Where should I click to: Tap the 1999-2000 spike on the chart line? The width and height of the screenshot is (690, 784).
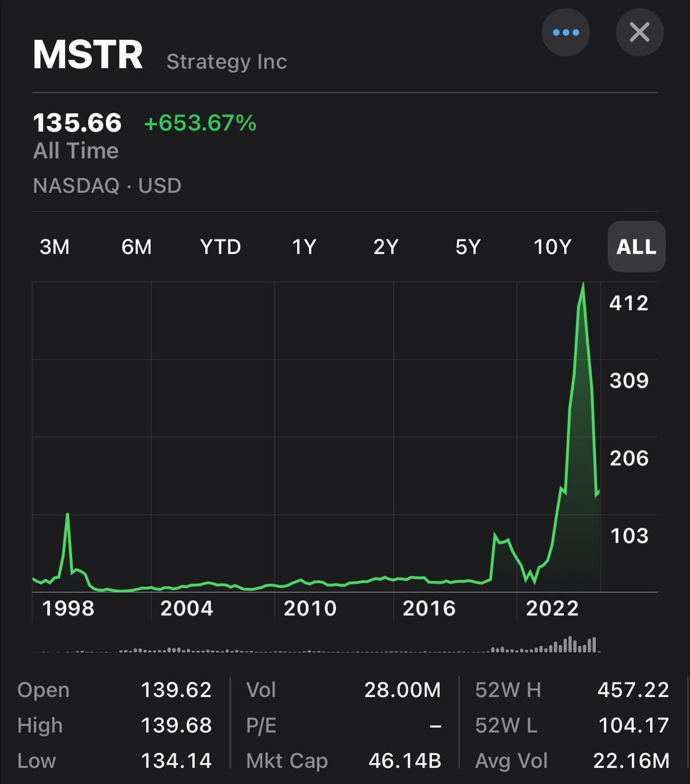[x=67, y=514]
